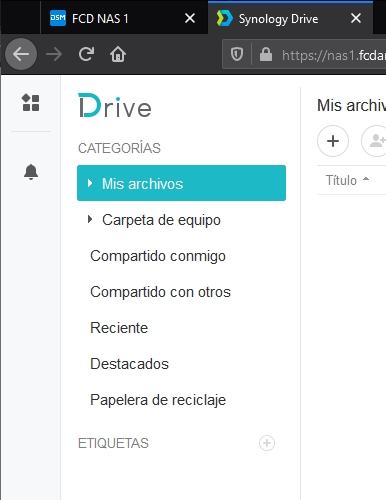This screenshot has width=386, height=500.
Task: Click the plus create button in toolbar
Action: (333, 141)
